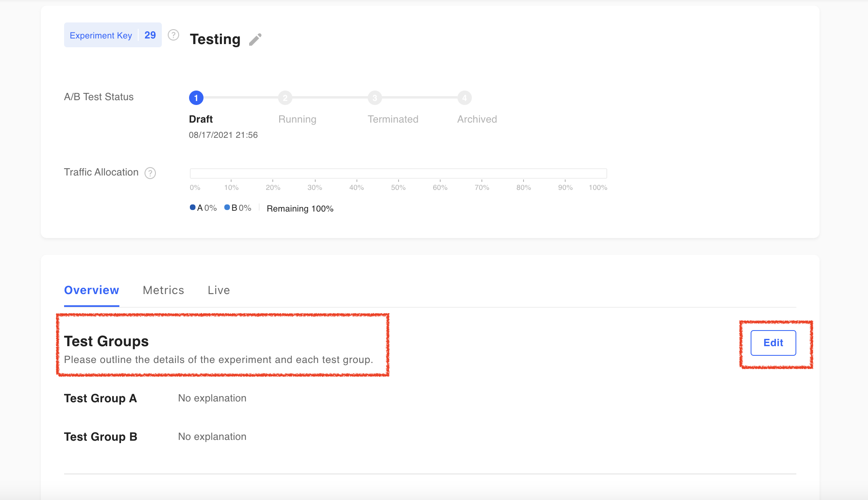
Task: Click the Terminated step circle number 3
Action: [x=375, y=98]
